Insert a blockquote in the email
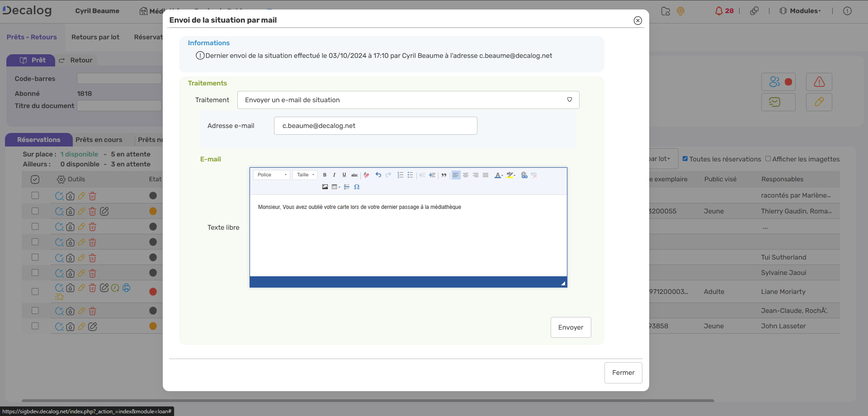Viewport: 868px width, 416px height. point(444,175)
